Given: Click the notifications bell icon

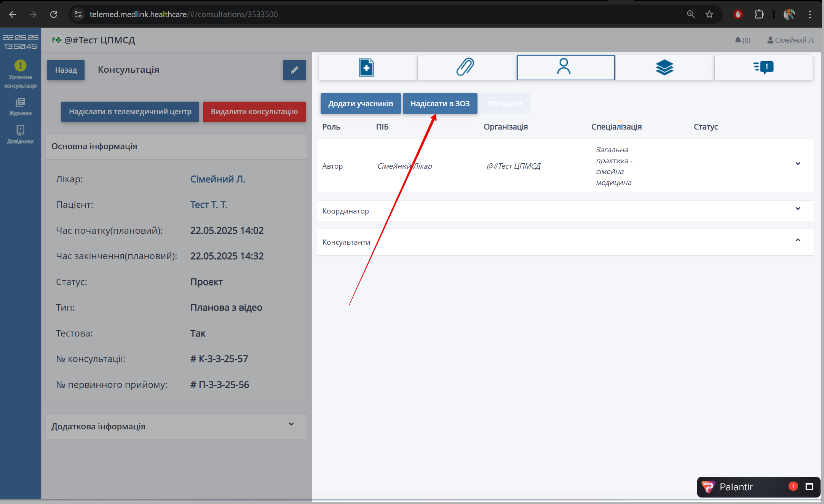Looking at the screenshot, I should pyautogui.click(x=738, y=40).
